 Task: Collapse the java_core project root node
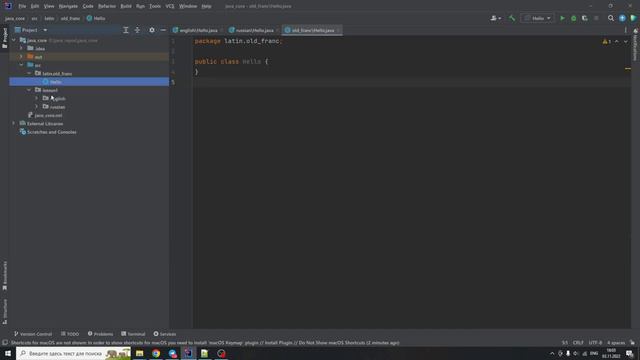pyautogui.click(x=14, y=40)
